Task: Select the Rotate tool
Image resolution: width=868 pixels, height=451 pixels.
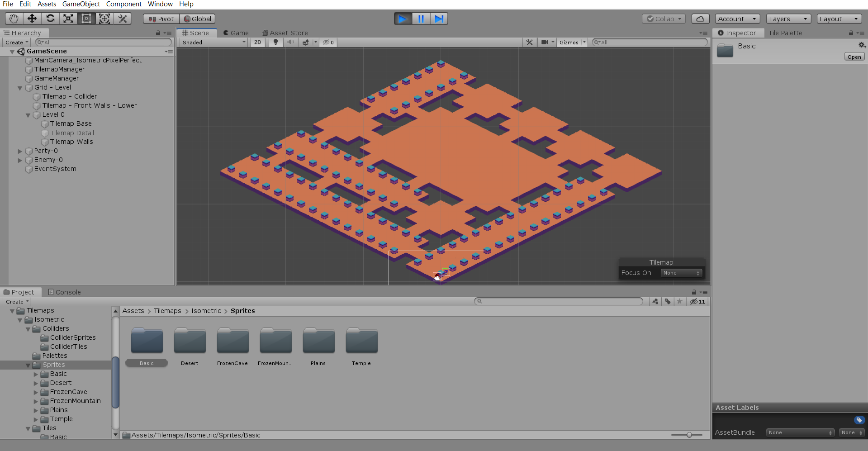Action: (50, 19)
